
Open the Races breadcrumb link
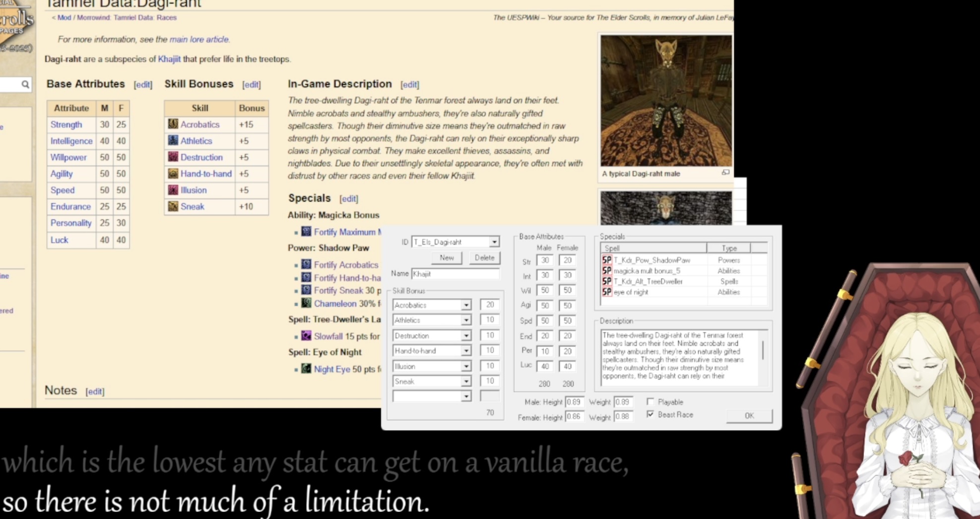pyautogui.click(x=166, y=17)
